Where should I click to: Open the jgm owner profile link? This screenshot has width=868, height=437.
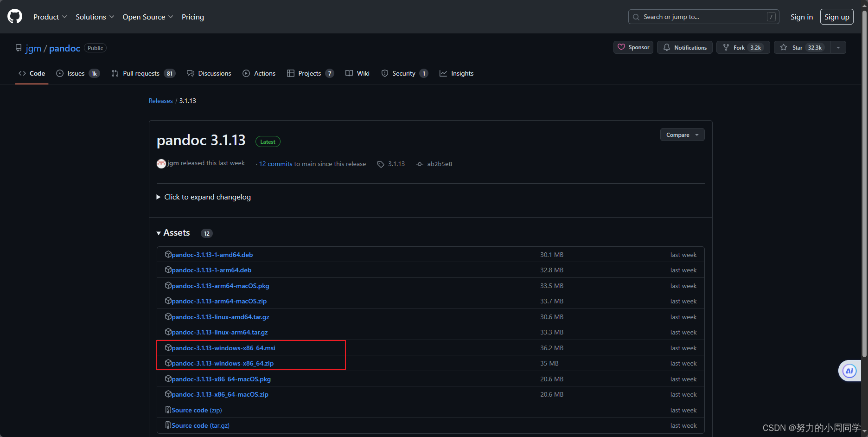[x=33, y=48]
